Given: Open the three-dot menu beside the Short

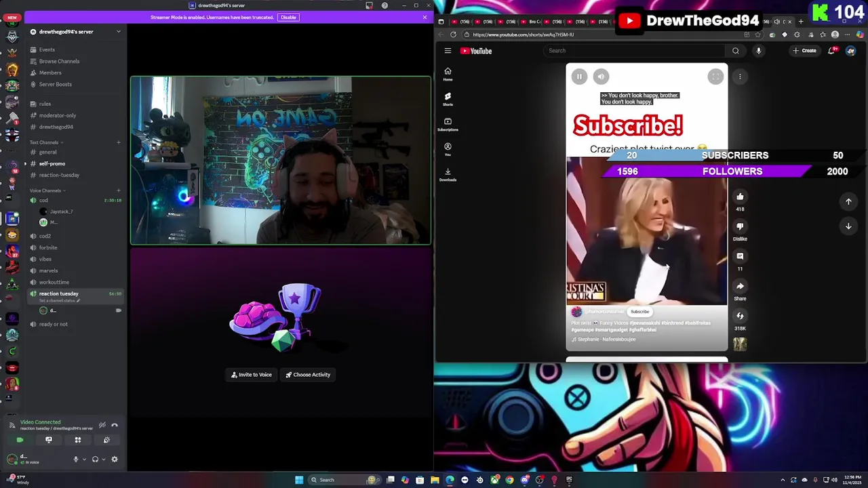Looking at the screenshot, I should pos(740,77).
